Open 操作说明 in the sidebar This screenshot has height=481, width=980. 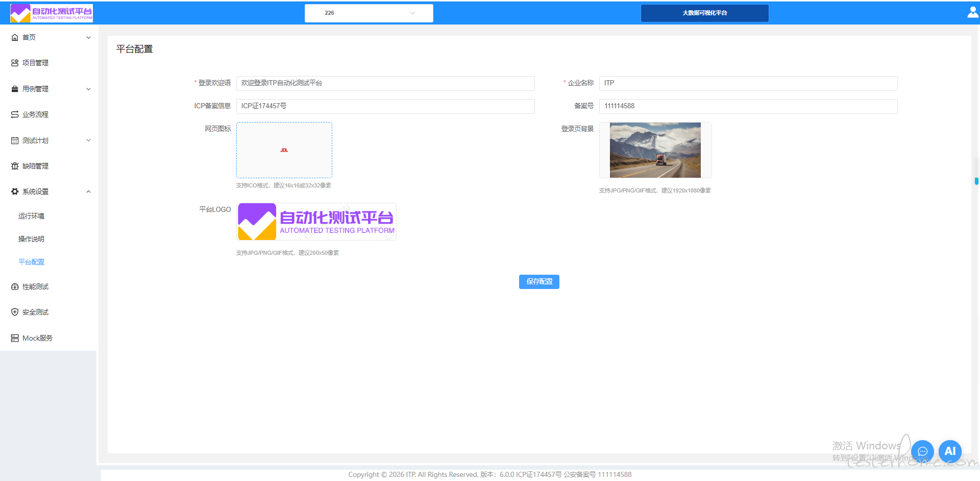click(31, 239)
